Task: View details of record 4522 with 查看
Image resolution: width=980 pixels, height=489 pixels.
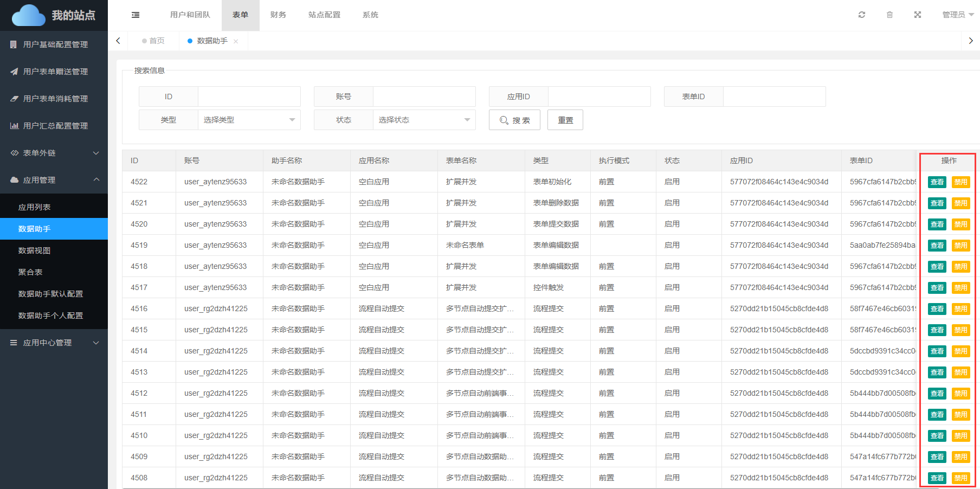Action: 937,182
